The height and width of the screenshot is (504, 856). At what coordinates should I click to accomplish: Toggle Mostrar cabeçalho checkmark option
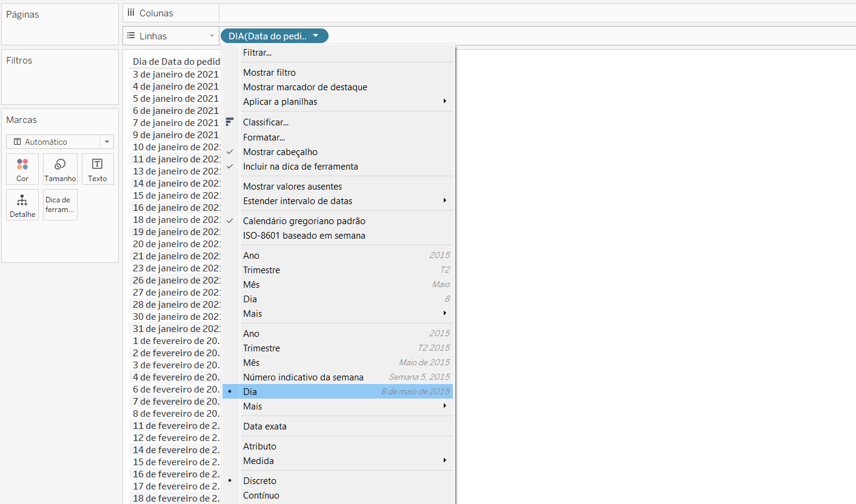click(x=280, y=152)
